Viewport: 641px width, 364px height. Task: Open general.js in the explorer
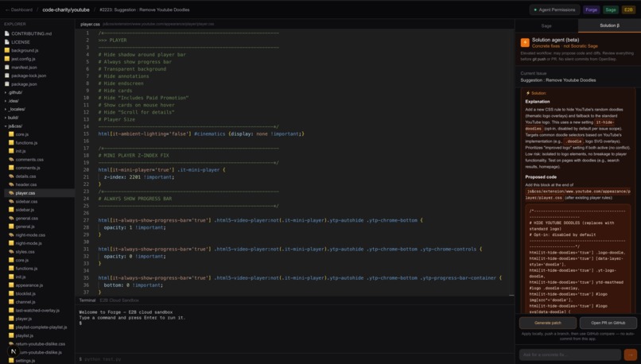[x=39, y=227]
